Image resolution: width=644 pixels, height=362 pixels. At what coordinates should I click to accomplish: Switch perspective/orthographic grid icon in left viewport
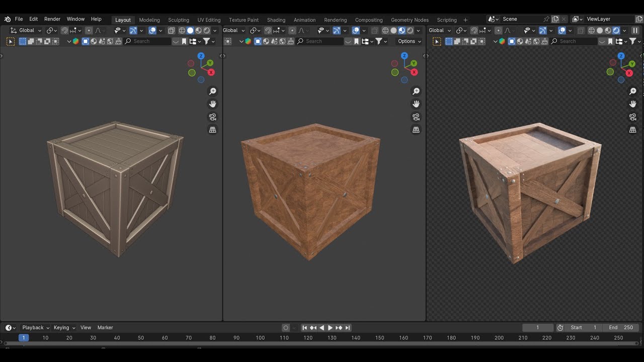click(213, 130)
